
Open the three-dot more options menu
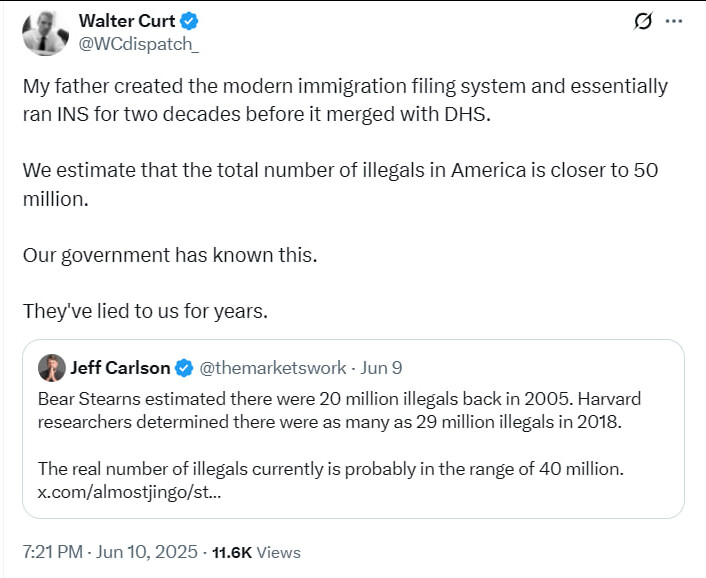[x=674, y=21]
